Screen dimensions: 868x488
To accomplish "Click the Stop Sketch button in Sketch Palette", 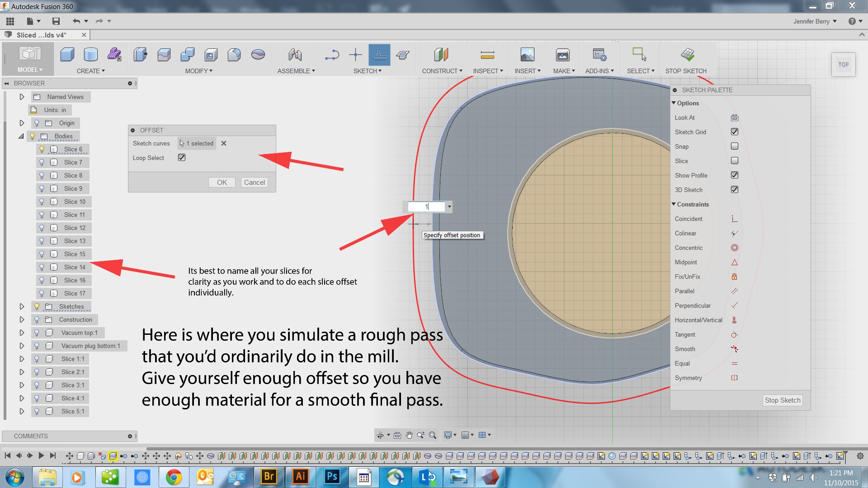I will pos(783,400).
